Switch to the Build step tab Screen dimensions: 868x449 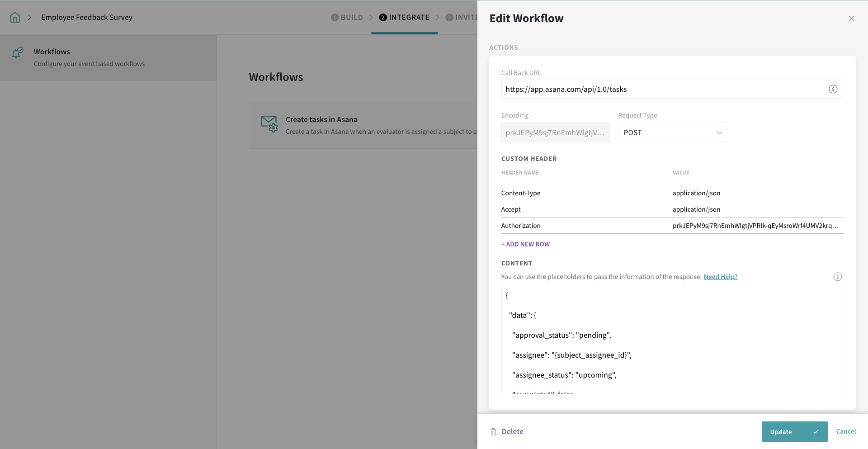[347, 17]
